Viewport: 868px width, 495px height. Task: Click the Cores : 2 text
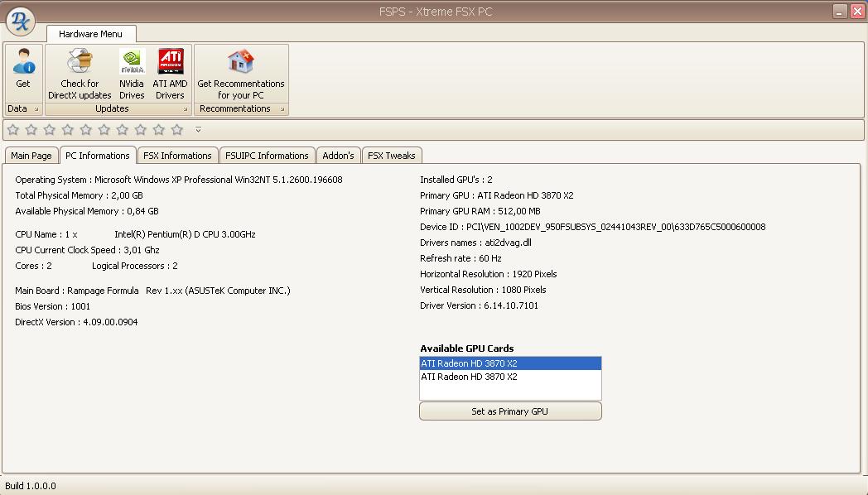tap(33, 266)
